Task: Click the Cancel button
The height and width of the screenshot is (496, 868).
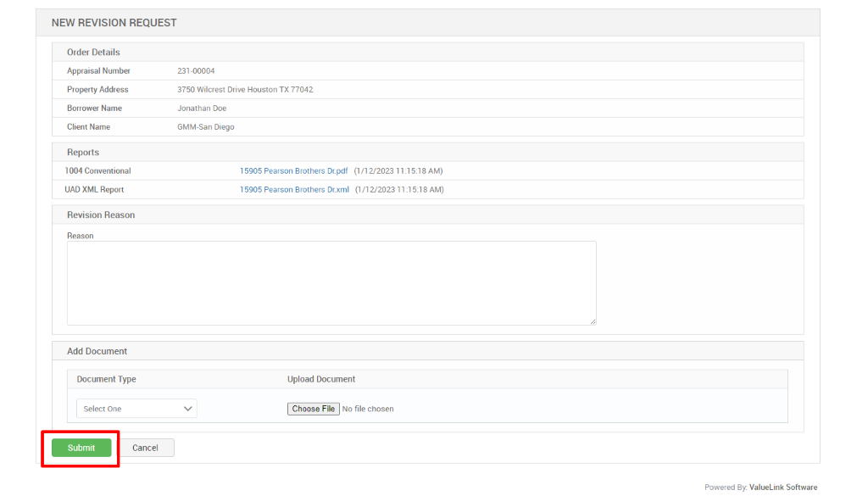Action: coord(146,448)
